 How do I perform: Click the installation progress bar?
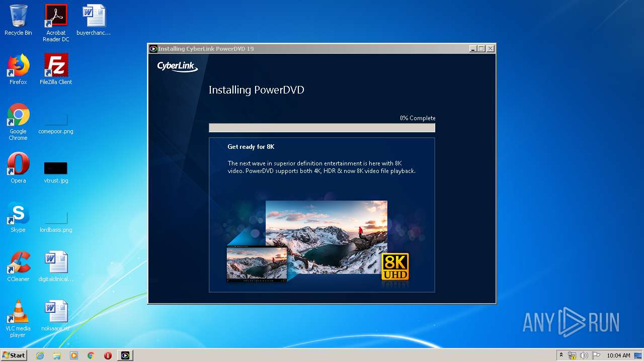tap(322, 128)
